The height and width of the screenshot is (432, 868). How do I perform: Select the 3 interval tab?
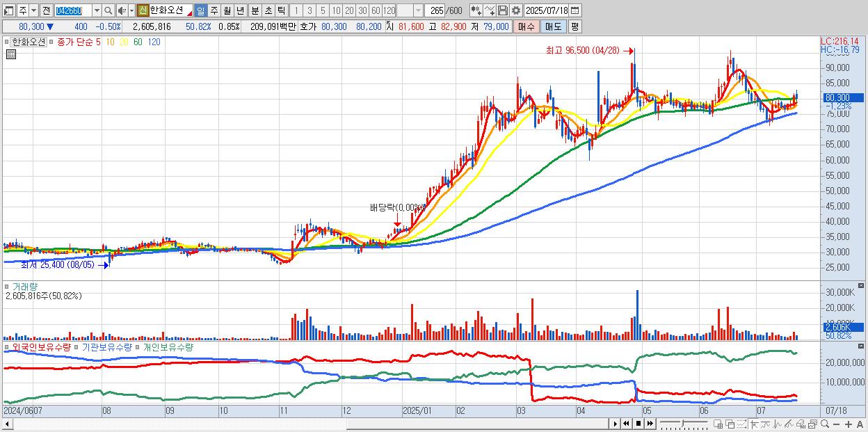tap(309, 10)
